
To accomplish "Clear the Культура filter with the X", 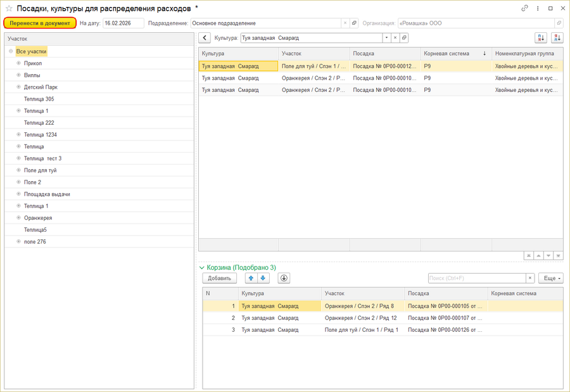I will [x=395, y=38].
